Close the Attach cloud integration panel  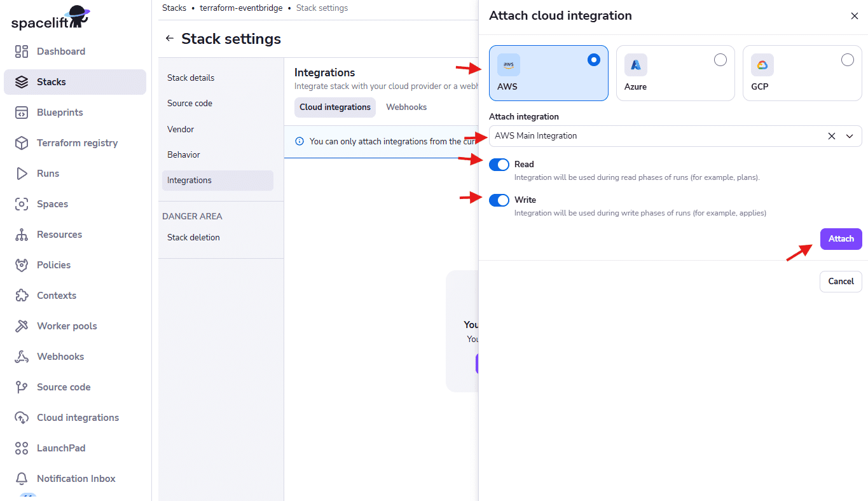coord(855,16)
